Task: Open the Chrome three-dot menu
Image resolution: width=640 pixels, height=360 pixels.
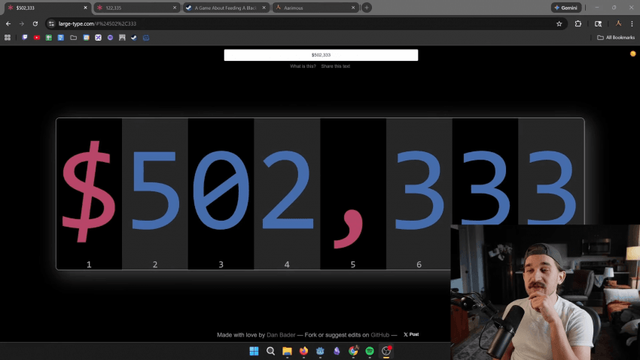Action: [x=632, y=24]
